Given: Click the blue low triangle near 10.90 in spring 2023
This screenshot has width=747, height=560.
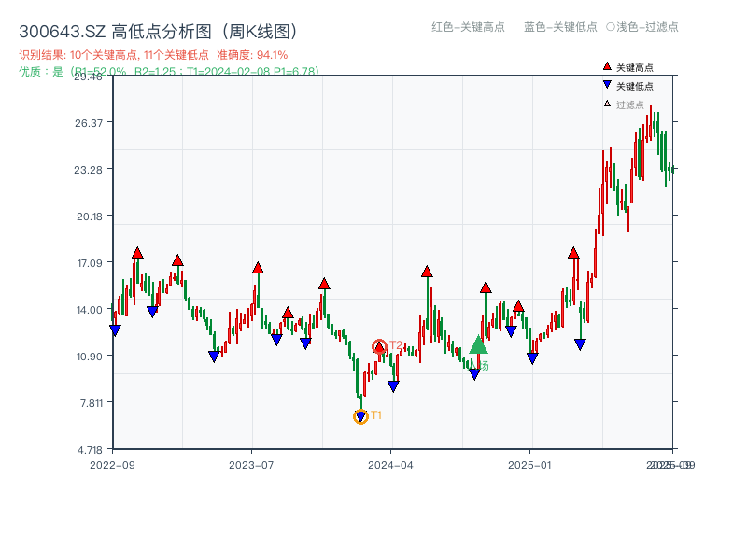Looking at the screenshot, I should coord(215,357).
